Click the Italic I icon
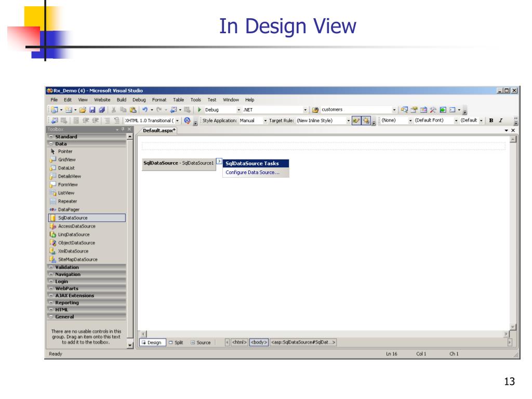This screenshot has height=399, width=532. (500, 121)
